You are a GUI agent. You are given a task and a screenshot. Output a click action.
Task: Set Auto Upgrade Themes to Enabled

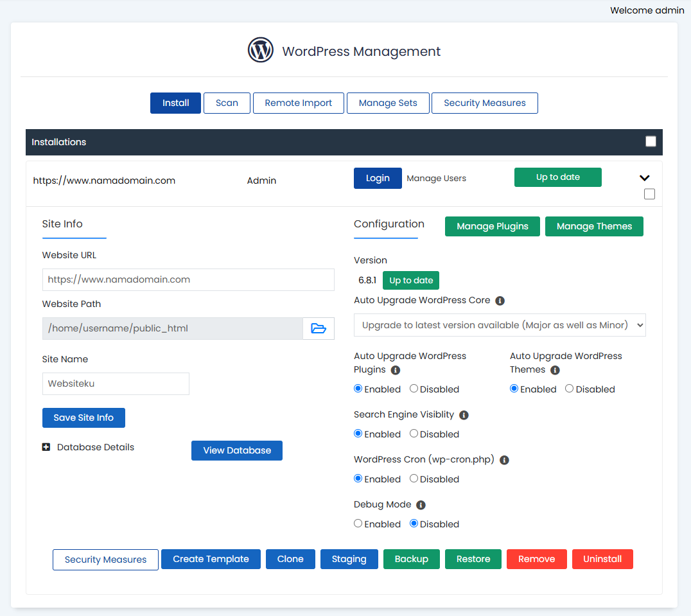pos(514,389)
